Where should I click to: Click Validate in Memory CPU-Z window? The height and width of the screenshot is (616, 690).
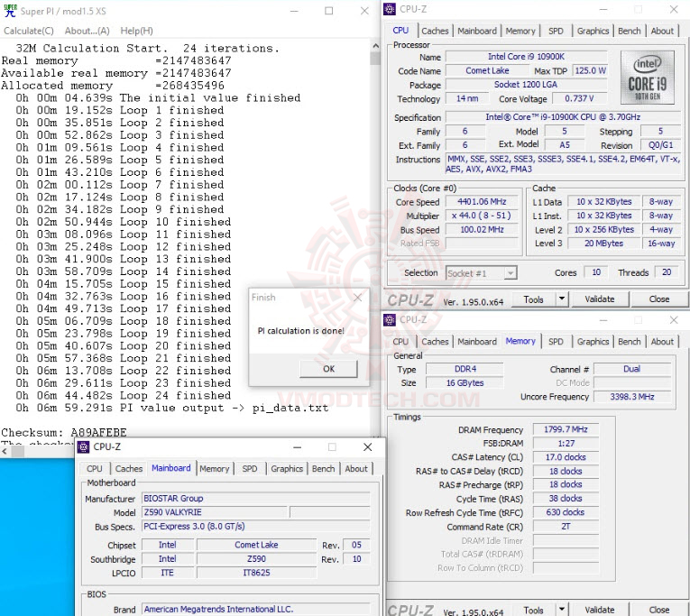coord(599,610)
